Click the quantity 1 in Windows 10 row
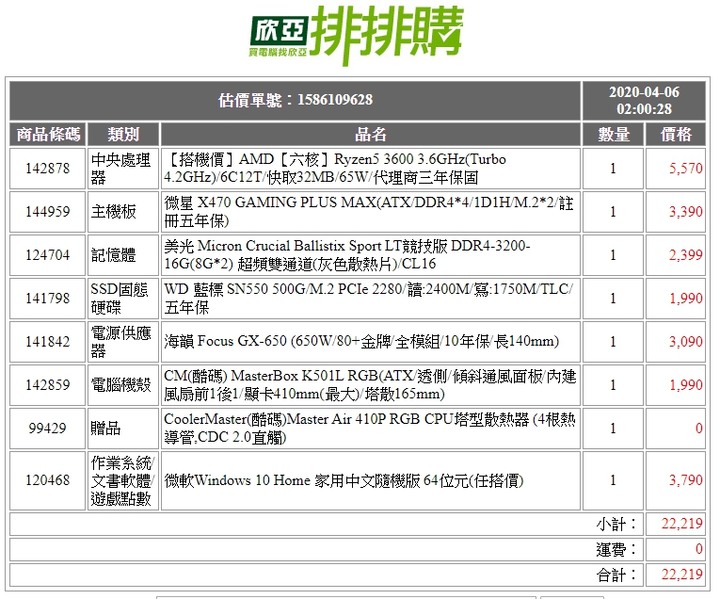 coord(613,480)
